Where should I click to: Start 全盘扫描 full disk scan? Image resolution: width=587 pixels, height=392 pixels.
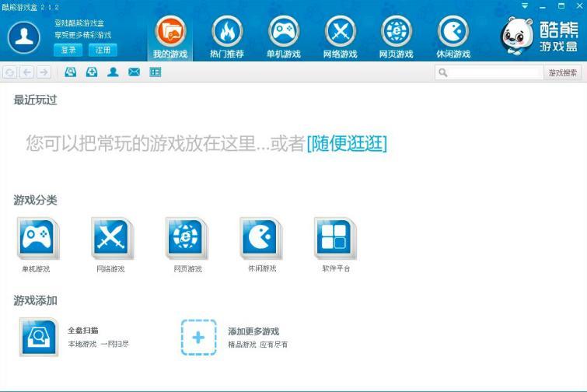(39, 337)
